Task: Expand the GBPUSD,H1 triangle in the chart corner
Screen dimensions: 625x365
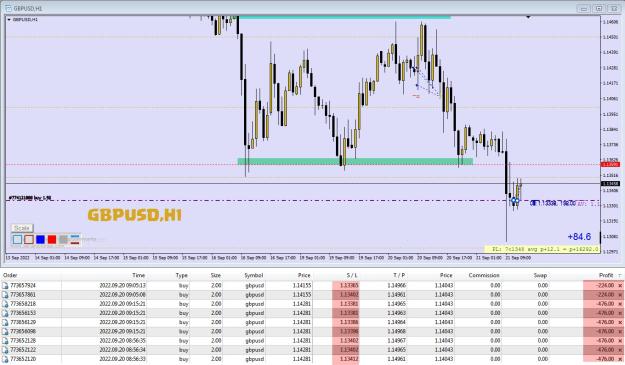Action: click(9, 19)
